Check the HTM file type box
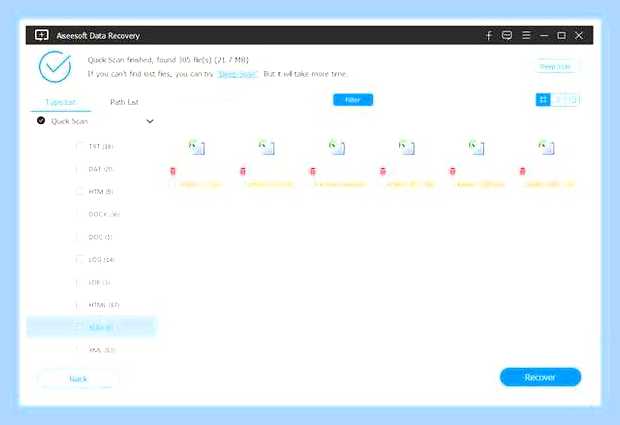 pyautogui.click(x=79, y=192)
